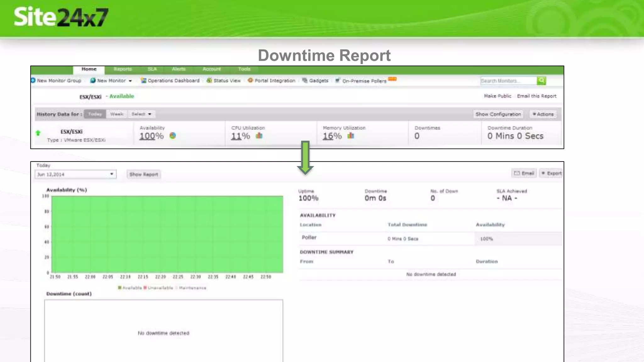Click the green search magnifier button
The image size is (644, 362).
(541, 81)
